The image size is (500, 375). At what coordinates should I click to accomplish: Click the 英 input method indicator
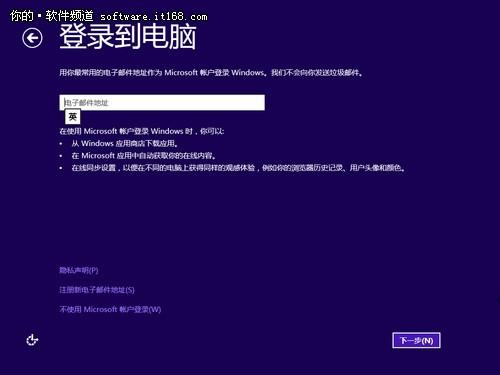pyautogui.click(x=72, y=117)
